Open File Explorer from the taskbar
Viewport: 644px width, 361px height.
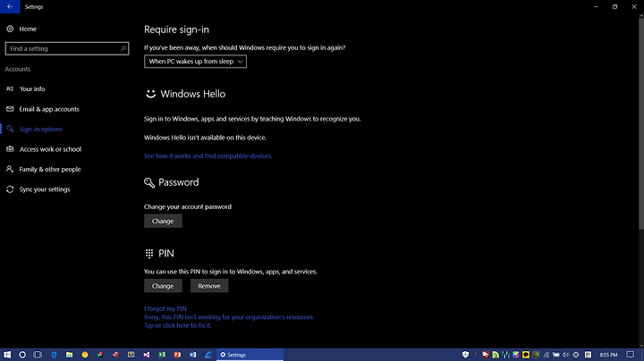pyautogui.click(x=70, y=355)
